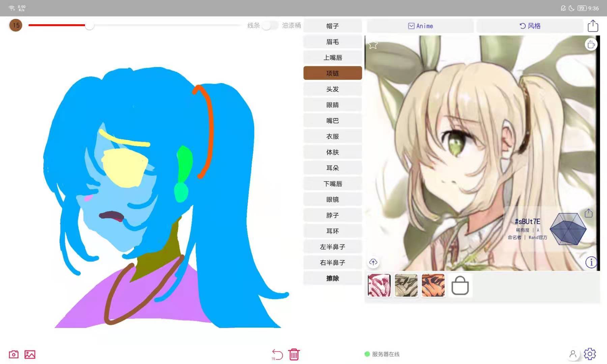Select the 头发 (hair) label

[x=333, y=89]
